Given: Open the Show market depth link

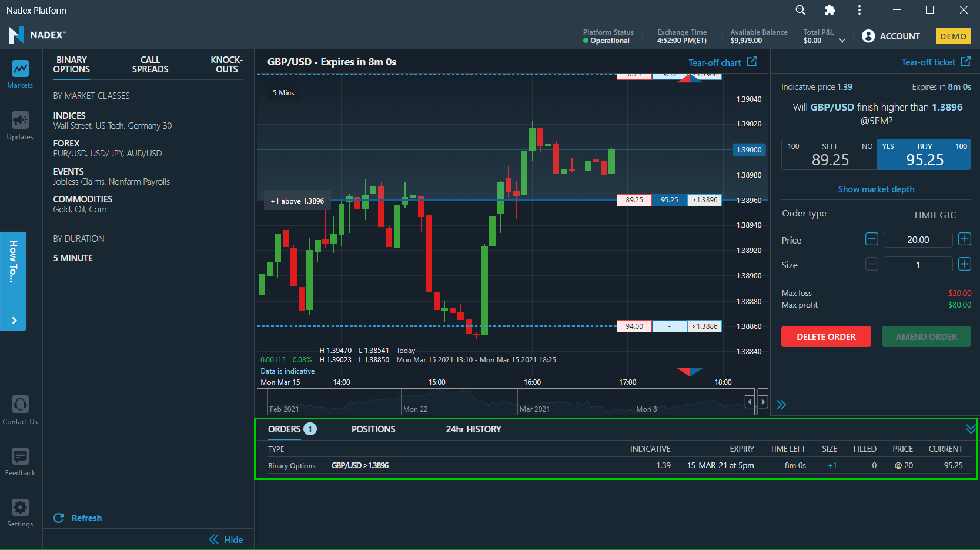Looking at the screenshot, I should point(876,189).
